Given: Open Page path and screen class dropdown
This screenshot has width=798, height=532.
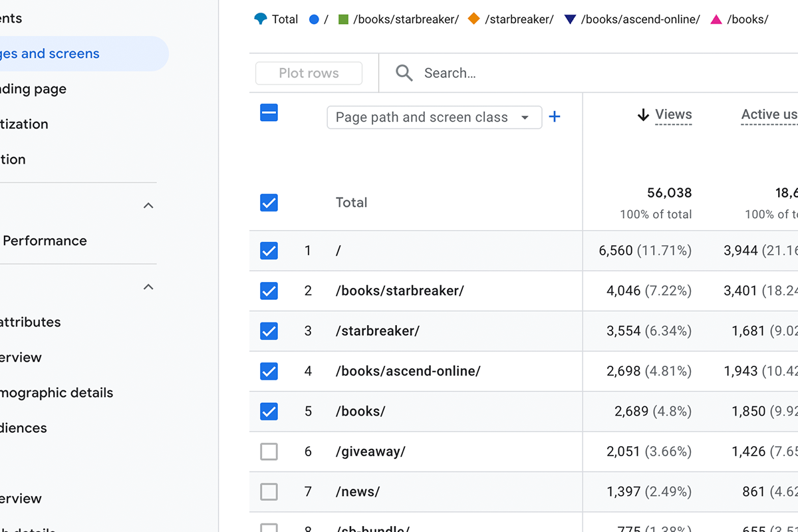Looking at the screenshot, I should 434,117.
